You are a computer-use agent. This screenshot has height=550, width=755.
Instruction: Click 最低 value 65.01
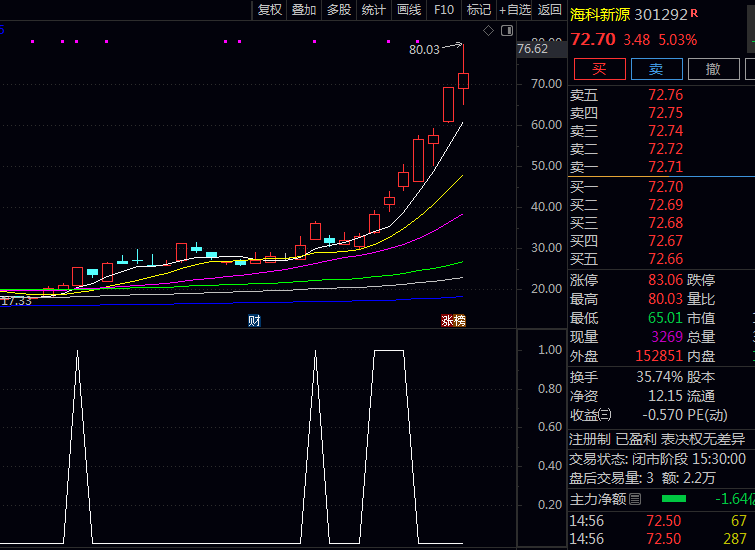[x=665, y=318]
